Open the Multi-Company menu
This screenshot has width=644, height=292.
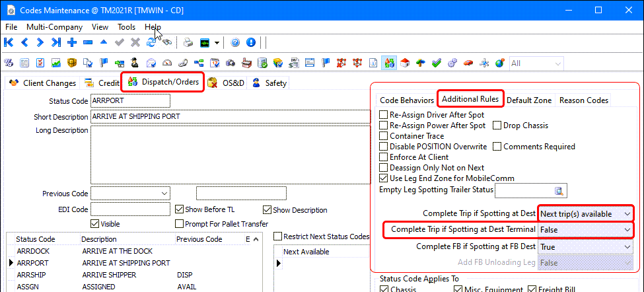(x=54, y=27)
